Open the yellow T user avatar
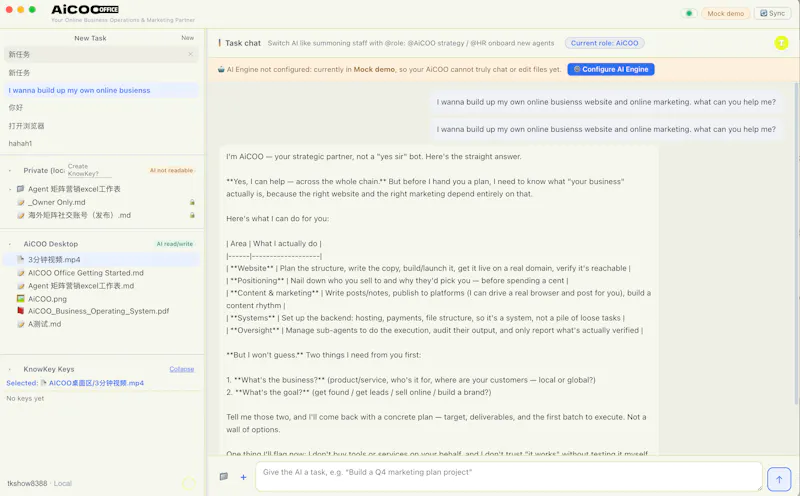 point(781,43)
